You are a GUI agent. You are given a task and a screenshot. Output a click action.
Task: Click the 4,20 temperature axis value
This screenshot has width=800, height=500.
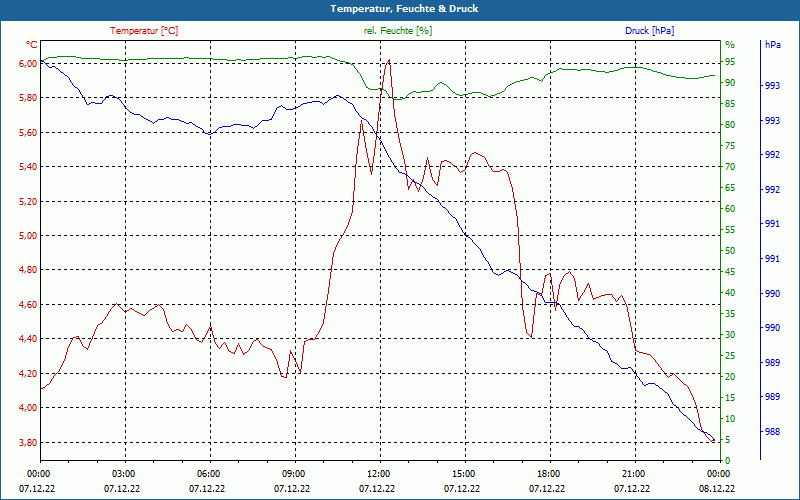coord(29,373)
